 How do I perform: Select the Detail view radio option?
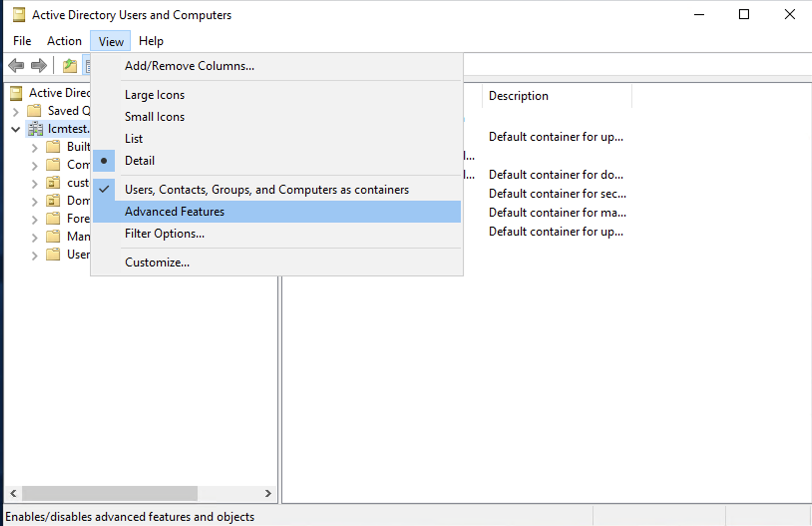click(140, 161)
